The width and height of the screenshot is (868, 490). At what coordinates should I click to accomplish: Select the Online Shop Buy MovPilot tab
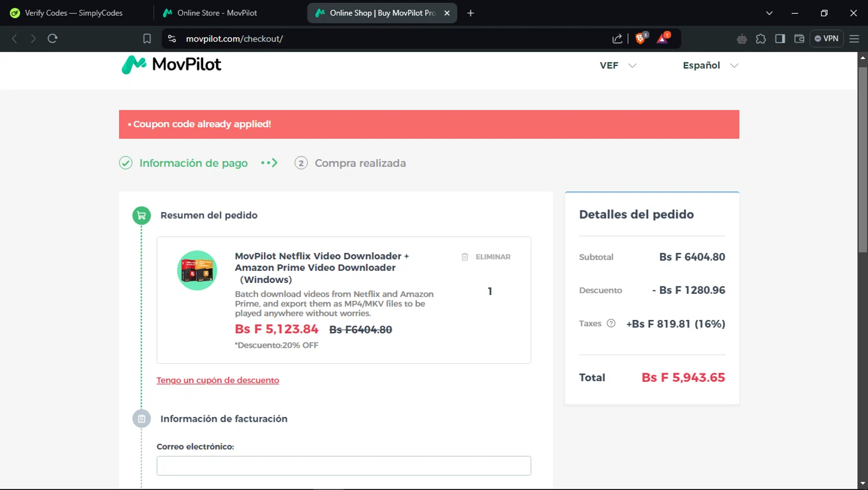(x=382, y=13)
